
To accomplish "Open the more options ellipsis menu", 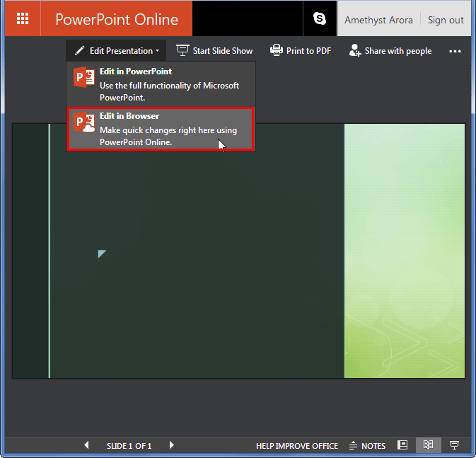I will [x=455, y=52].
